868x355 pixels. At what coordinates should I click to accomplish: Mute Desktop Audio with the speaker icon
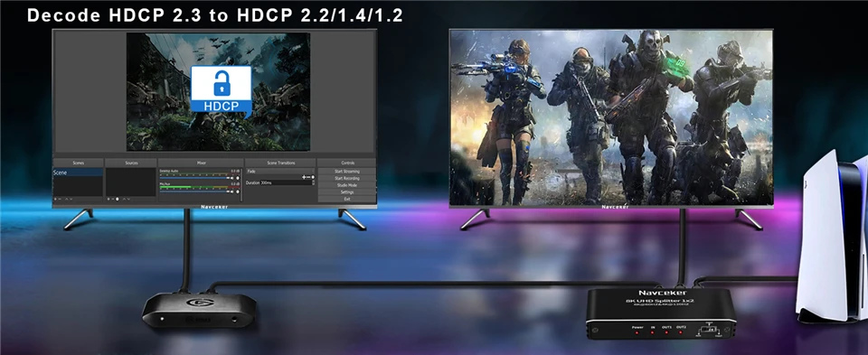coord(232,177)
